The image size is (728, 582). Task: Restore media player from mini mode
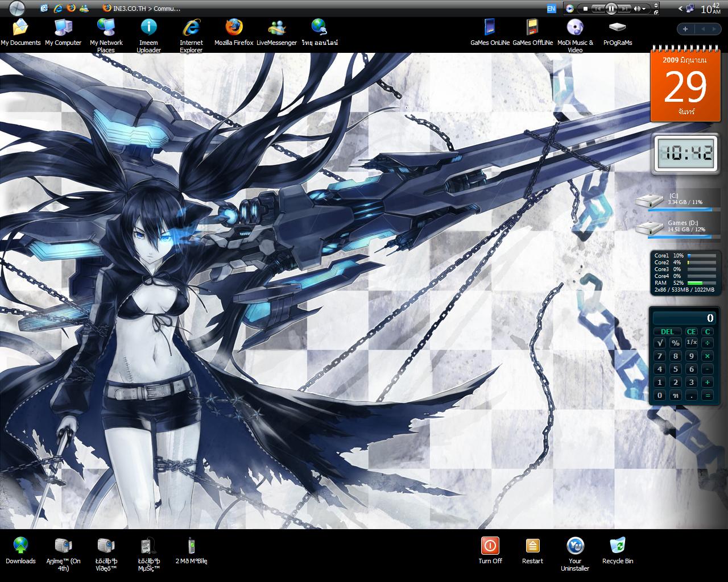click(656, 12)
